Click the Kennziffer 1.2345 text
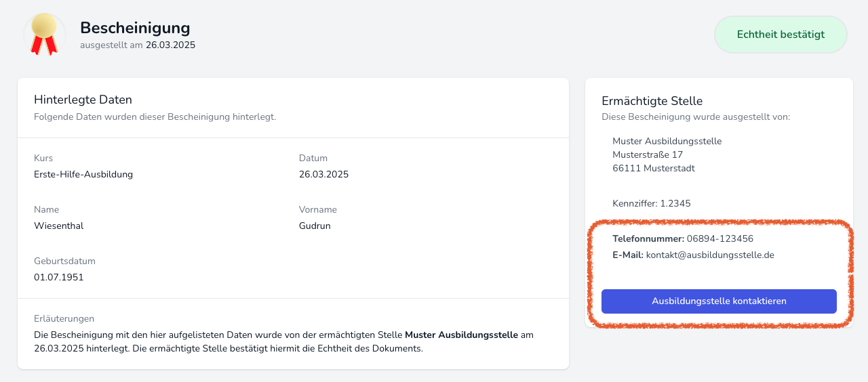Viewport: 868px width, 382px height. 651,204
